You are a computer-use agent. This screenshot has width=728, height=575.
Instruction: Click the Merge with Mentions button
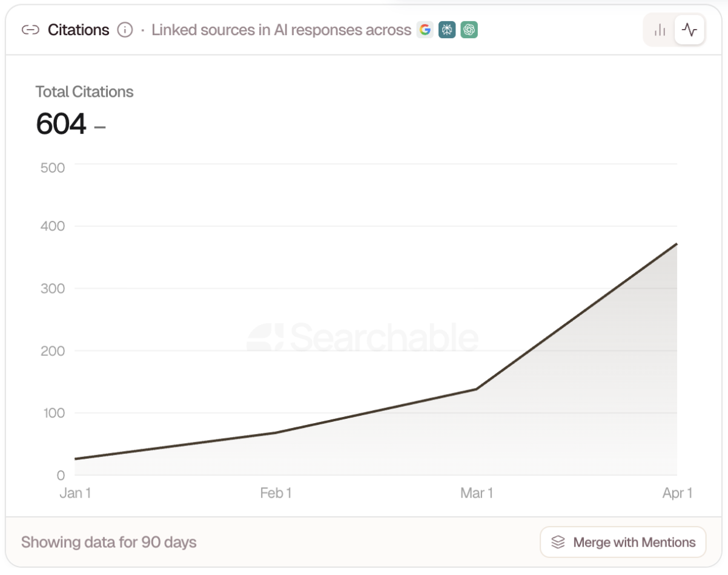623,542
